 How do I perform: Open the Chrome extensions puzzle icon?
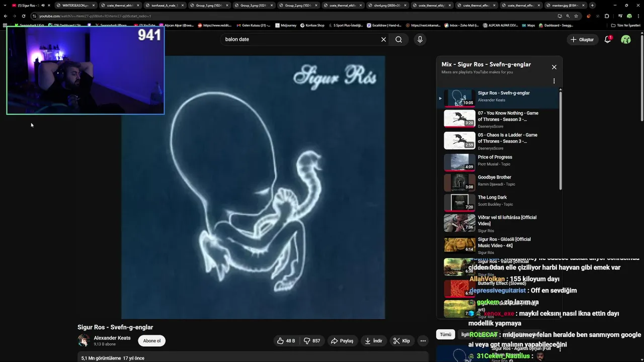pyautogui.click(x=606, y=16)
